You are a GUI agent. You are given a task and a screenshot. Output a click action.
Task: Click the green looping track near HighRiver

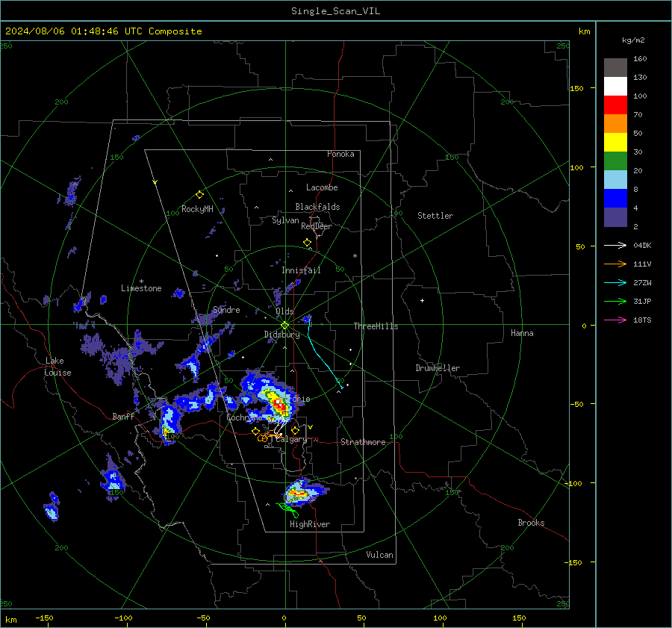(x=288, y=510)
